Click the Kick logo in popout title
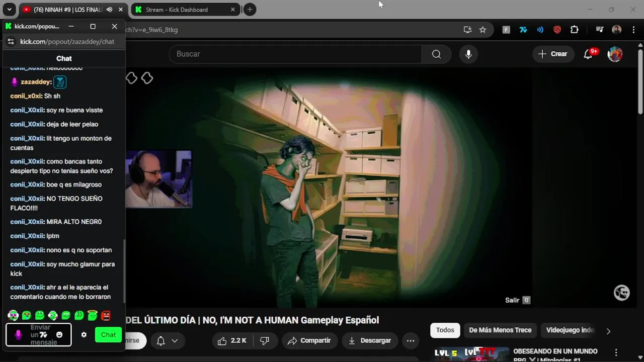 pos(8,26)
